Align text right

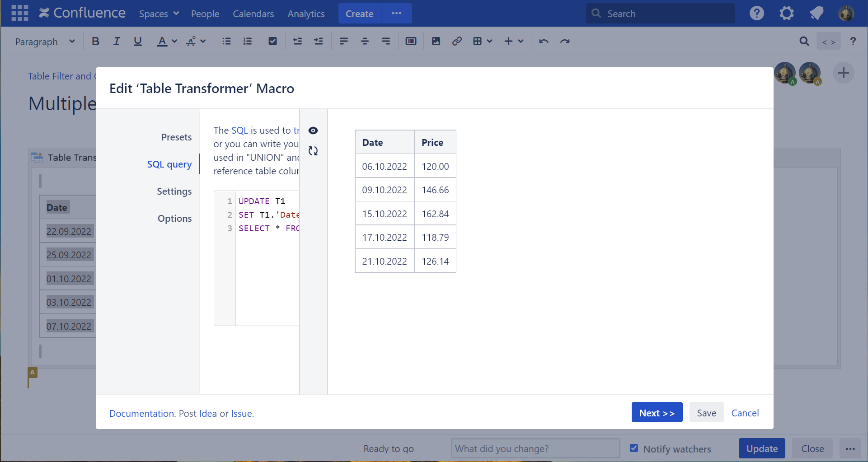[386, 42]
